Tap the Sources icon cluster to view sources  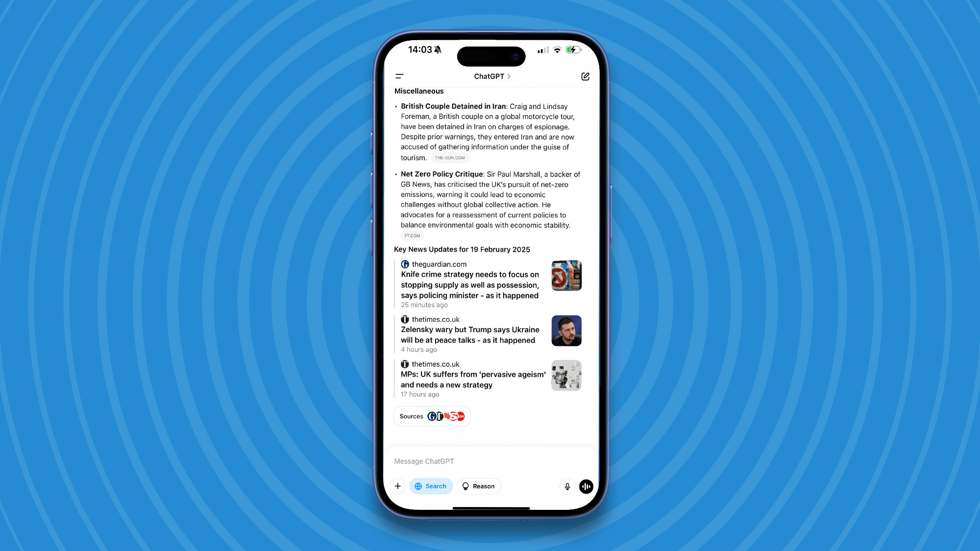click(x=446, y=416)
